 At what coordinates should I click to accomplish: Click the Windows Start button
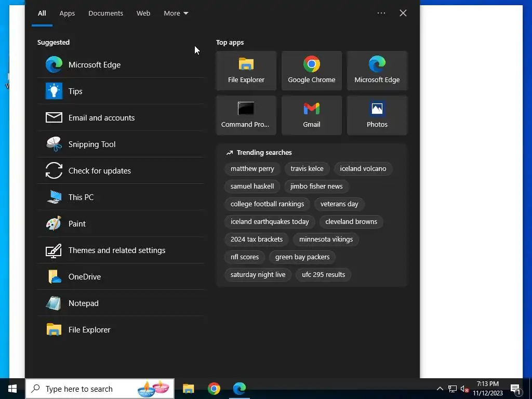[12, 389]
